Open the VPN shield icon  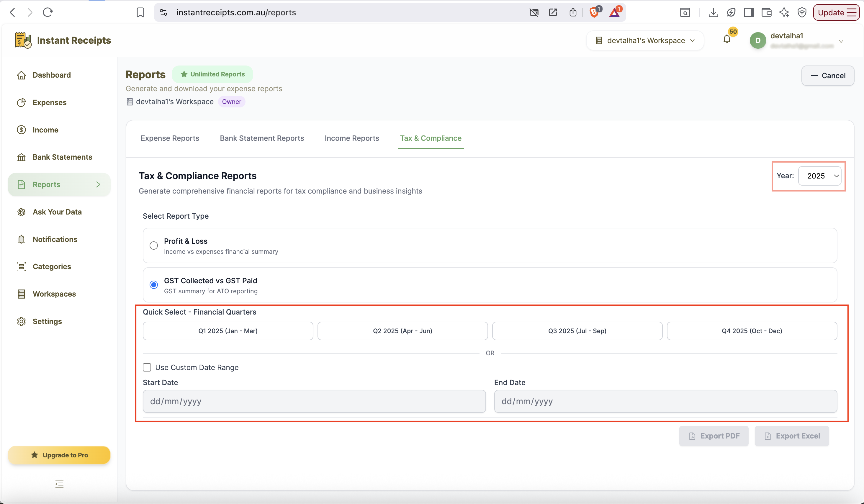[x=802, y=13]
